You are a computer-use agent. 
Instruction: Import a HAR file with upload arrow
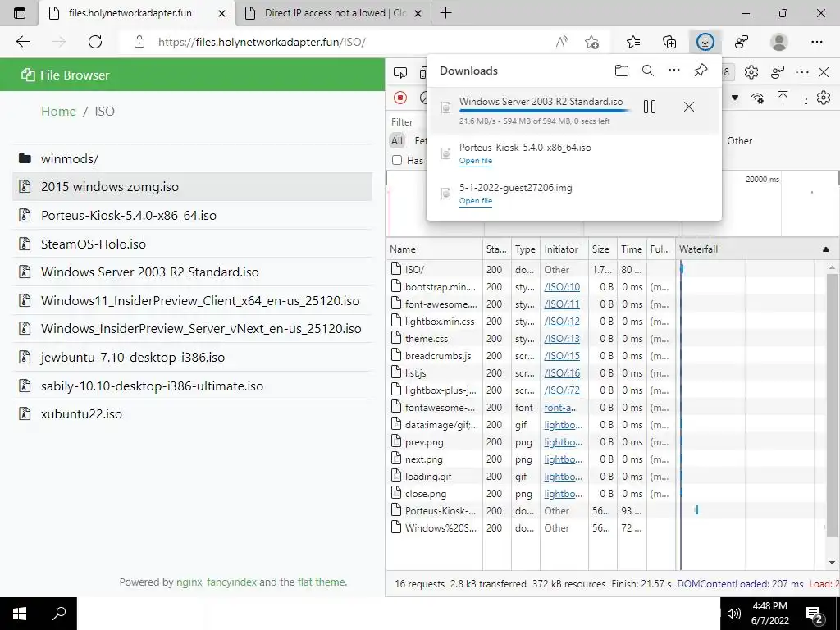783,98
